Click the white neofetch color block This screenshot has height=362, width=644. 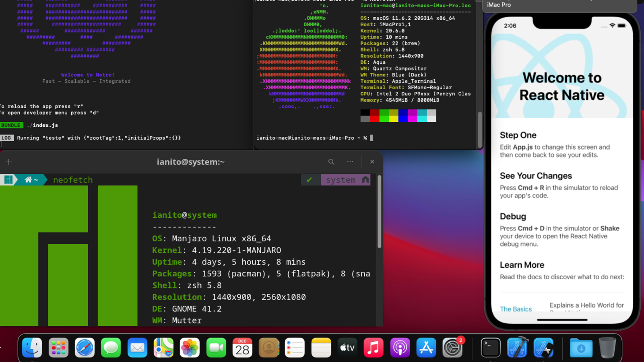tap(431, 119)
